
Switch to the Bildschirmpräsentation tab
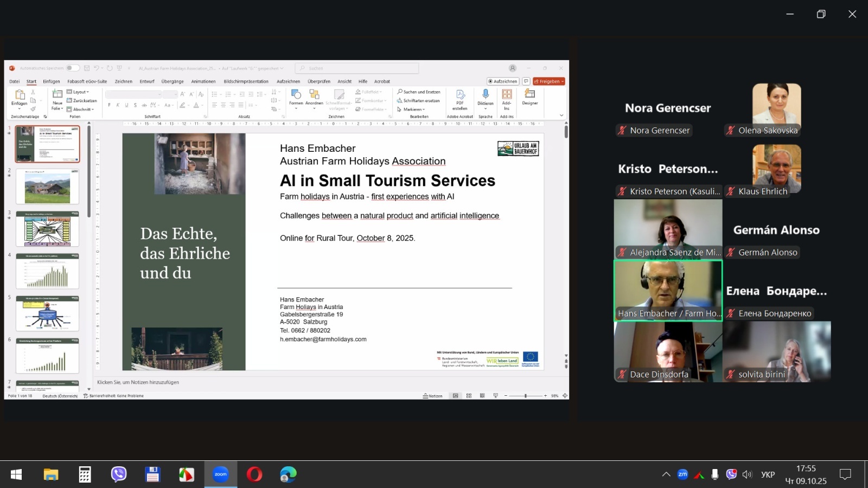click(246, 81)
